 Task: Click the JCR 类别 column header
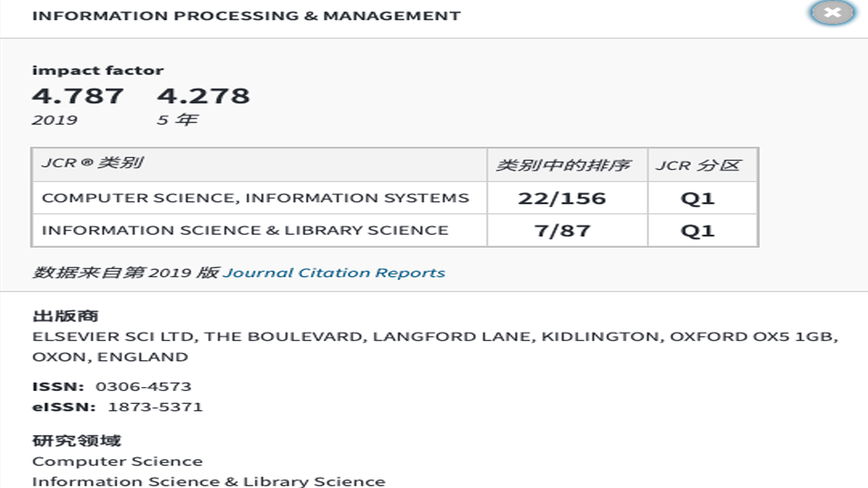point(92,164)
